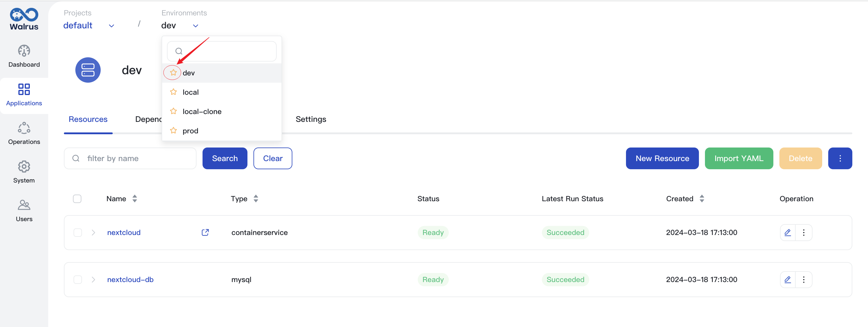This screenshot has width=868, height=327.
Task: Edit the nextcloud-db resource
Action: (x=788, y=279)
